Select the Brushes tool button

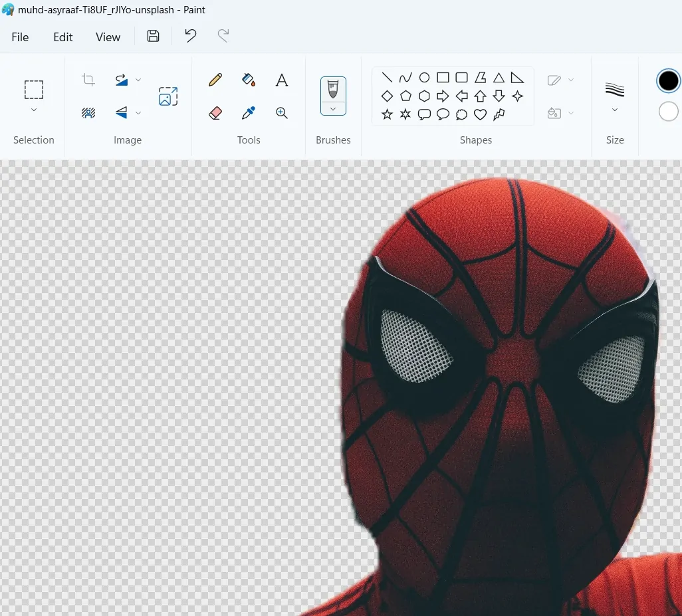pos(333,89)
